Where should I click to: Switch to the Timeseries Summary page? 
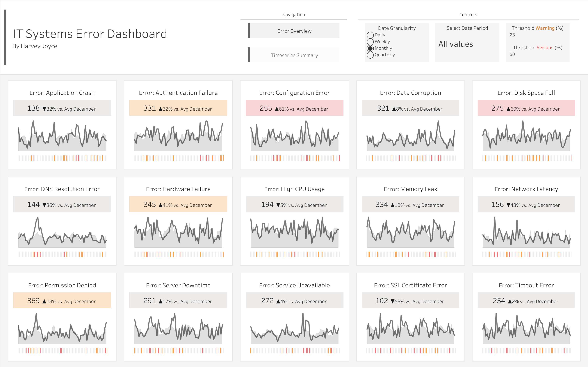[294, 55]
